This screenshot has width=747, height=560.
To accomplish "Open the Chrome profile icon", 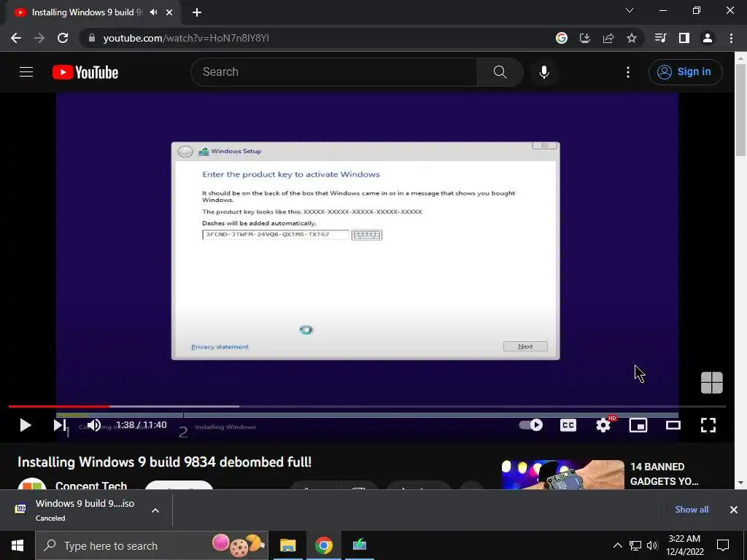I will tap(708, 38).
